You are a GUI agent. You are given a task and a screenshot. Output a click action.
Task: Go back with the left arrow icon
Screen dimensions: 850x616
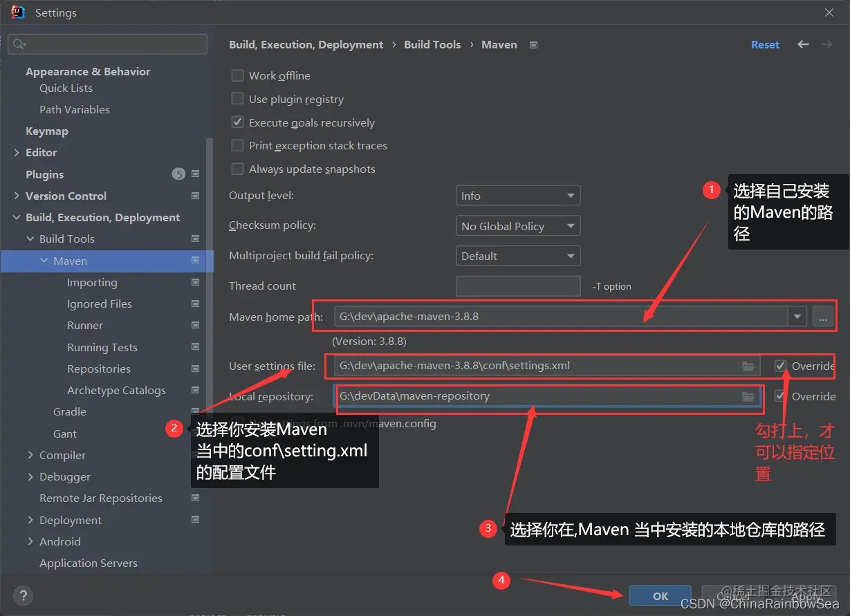[803, 44]
